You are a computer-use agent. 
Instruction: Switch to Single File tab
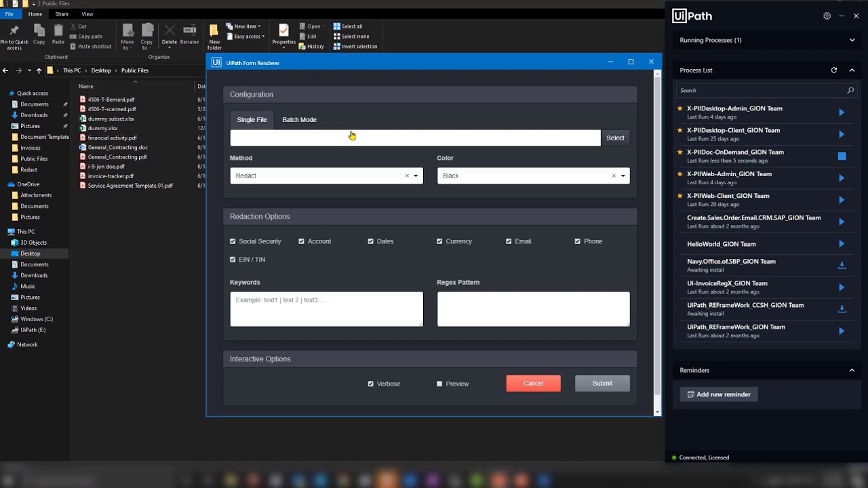252,120
